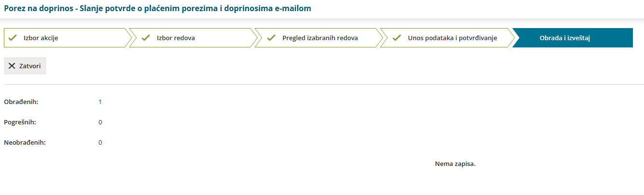
Task: Click the Neobrađenih count value 0
Action: 100,143
